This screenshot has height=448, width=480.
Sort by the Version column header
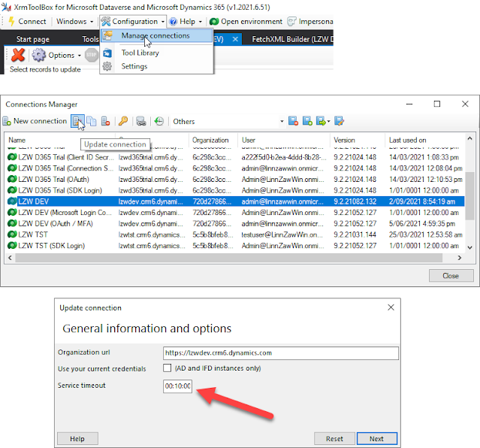(x=358, y=140)
